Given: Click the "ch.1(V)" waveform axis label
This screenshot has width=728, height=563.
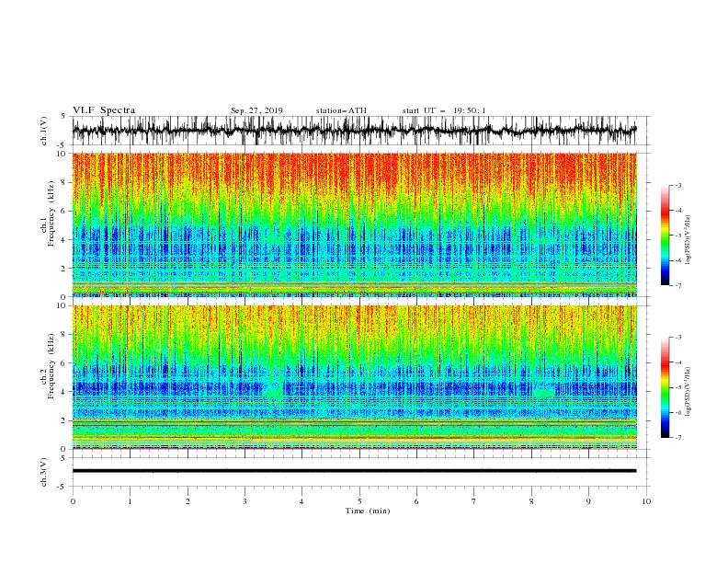Looking at the screenshot, I should coord(44,131).
